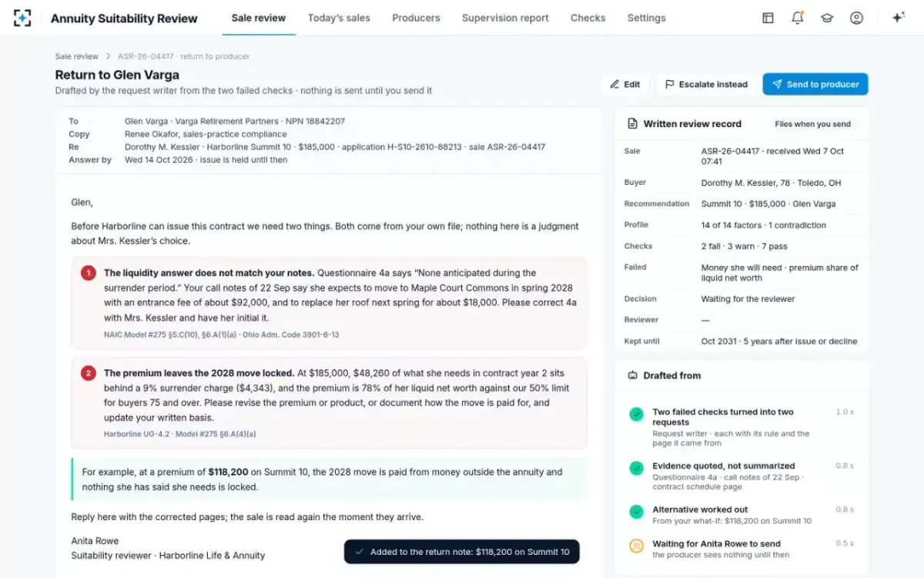Open the notifications bell

click(x=798, y=18)
